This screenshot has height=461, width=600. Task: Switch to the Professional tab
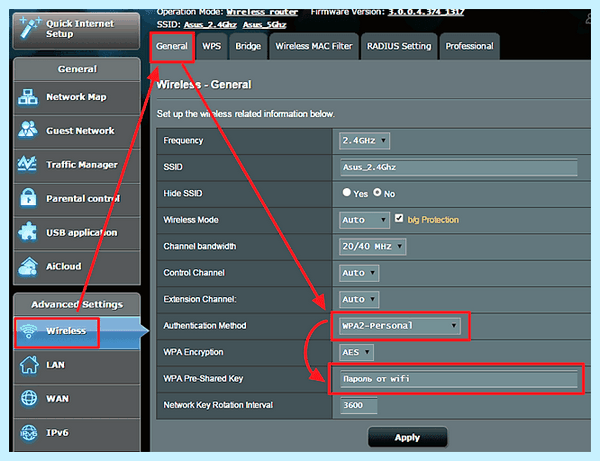(470, 47)
